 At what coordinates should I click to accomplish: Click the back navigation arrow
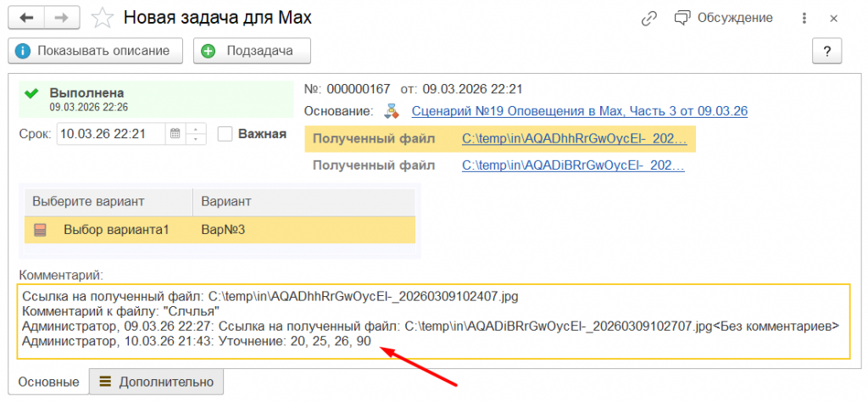(26, 18)
